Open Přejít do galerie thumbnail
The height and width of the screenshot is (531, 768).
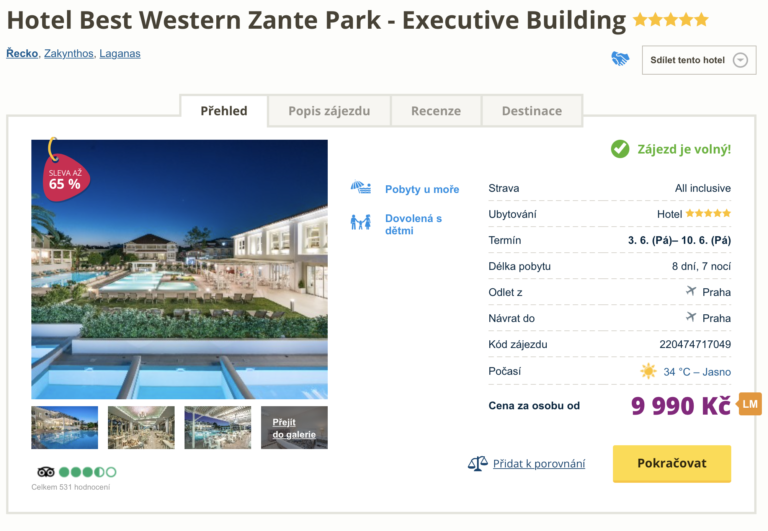coord(294,428)
